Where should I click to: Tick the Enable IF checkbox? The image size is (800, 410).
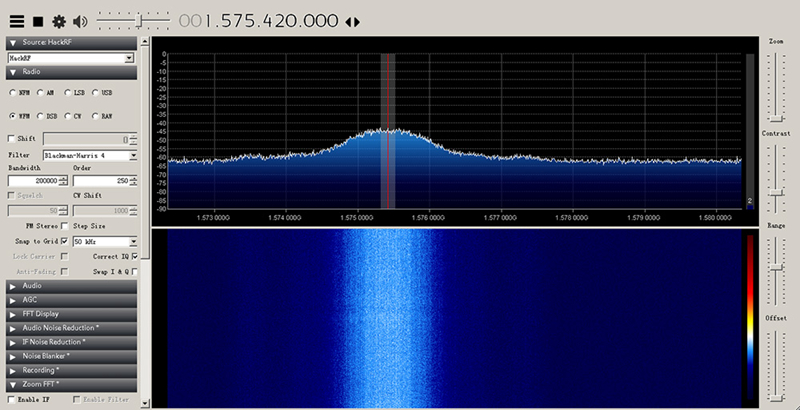[12, 400]
